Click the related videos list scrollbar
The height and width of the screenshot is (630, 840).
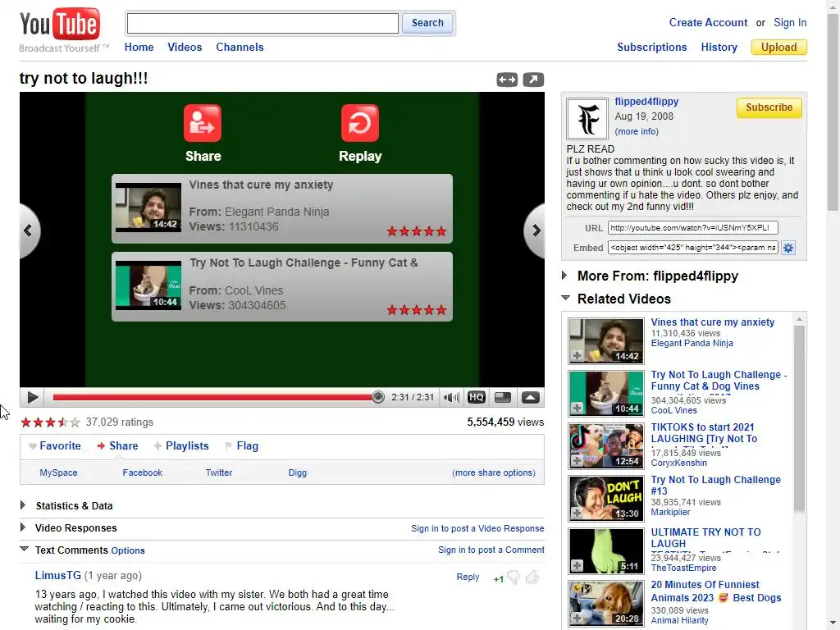799,418
